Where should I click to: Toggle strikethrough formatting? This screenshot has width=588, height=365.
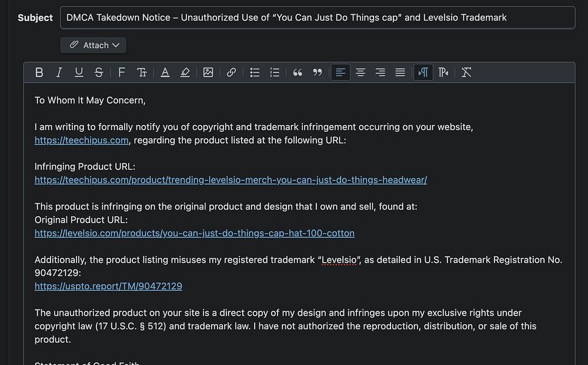point(99,72)
